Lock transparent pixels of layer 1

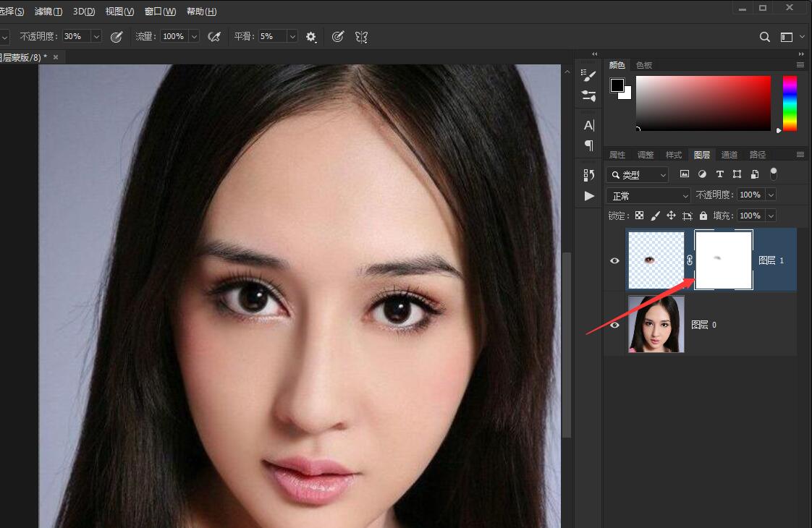pyautogui.click(x=639, y=215)
